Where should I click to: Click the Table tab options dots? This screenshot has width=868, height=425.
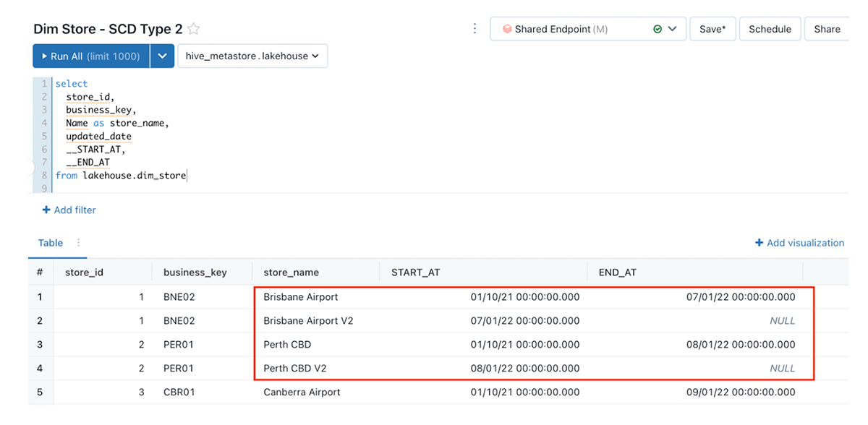coord(79,243)
